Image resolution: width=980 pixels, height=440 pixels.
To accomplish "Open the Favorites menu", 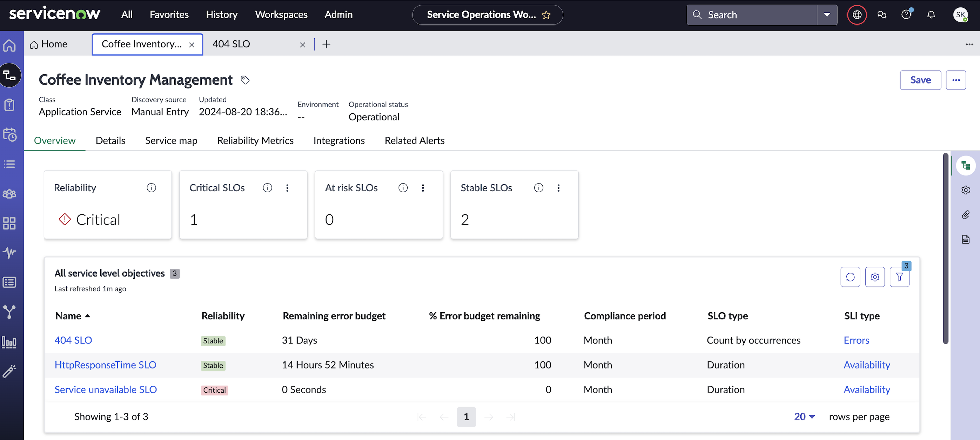I will coord(169,14).
